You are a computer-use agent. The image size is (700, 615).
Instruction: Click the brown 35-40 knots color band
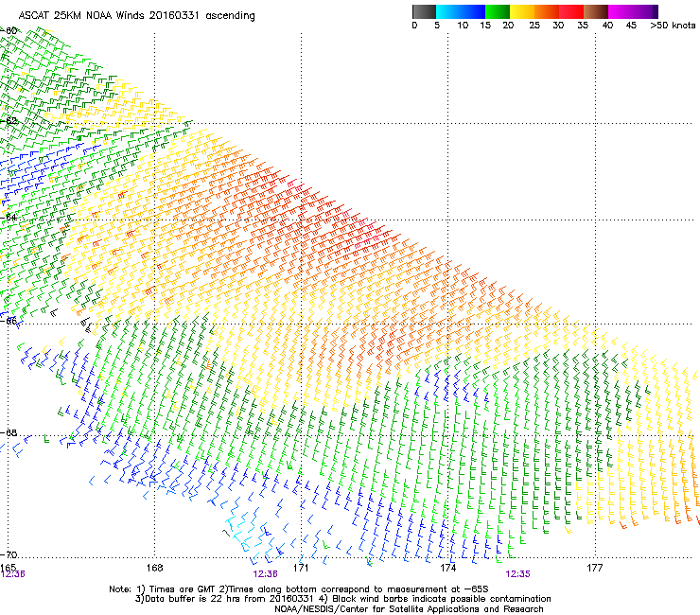596,11
